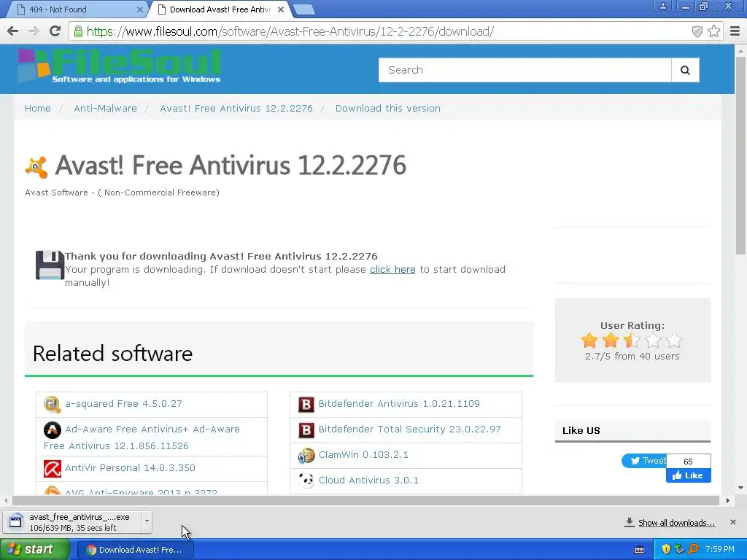Click the Tweet button

pos(644,461)
